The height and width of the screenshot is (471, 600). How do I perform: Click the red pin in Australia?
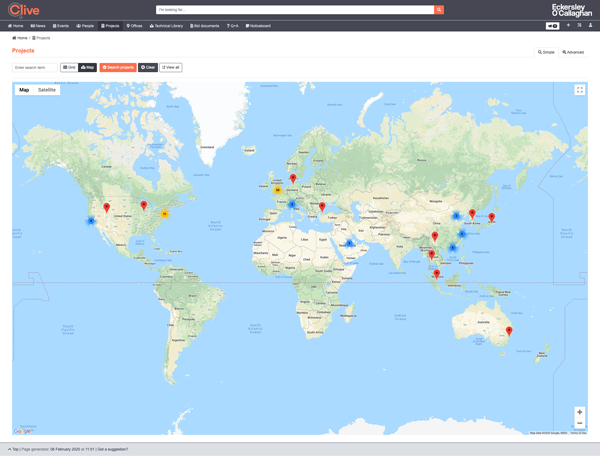tap(509, 330)
